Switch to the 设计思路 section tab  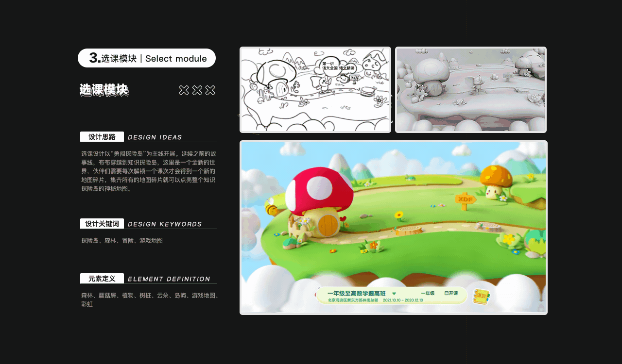tap(102, 136)
